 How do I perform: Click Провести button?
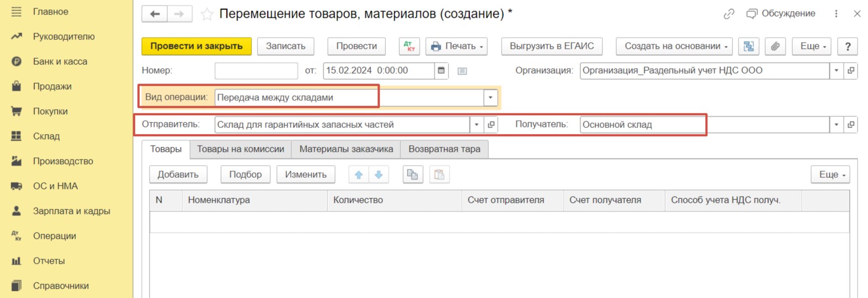click(x=356, y=47)
